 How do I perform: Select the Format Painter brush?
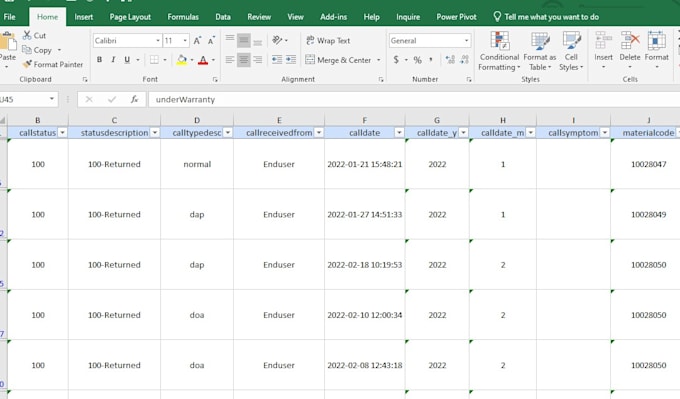[x=27, y=64]
